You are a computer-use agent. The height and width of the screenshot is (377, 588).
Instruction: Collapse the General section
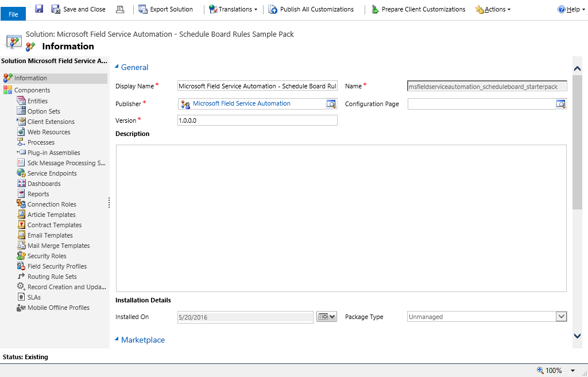117,67
